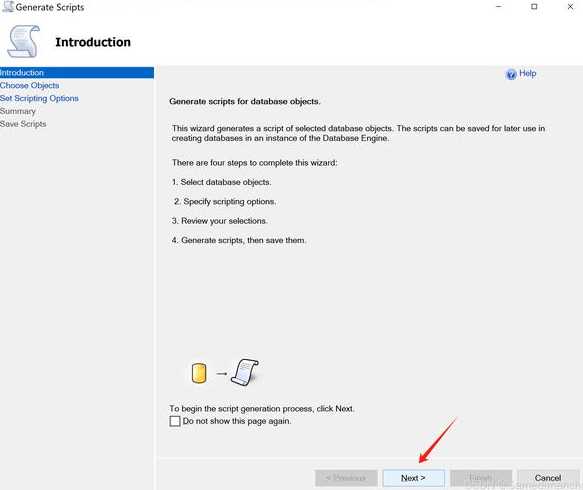Close the Generate Scripts wizard window

point(570,7)
